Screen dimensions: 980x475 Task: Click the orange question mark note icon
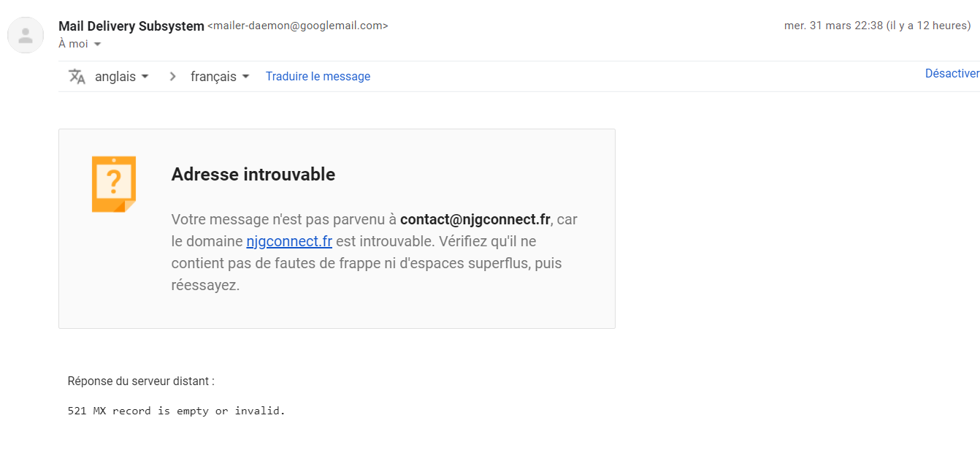point(114,184)
